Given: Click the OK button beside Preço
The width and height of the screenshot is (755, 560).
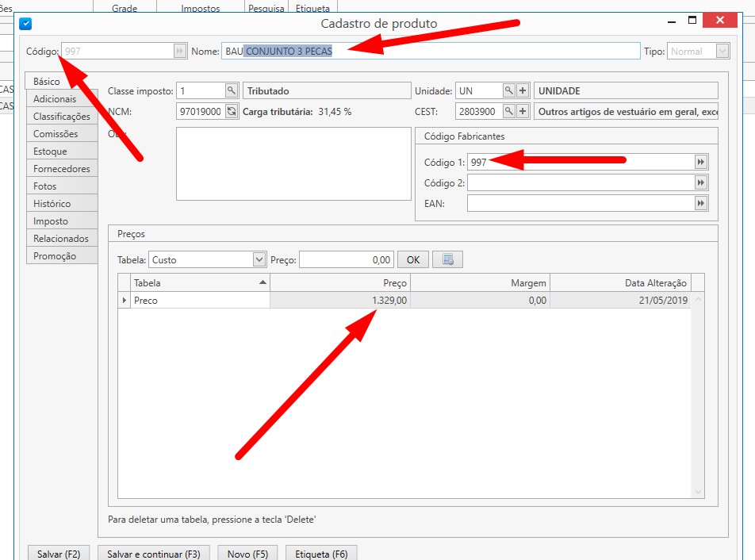Looking at the screenshot, I should click(x=412, y=259).
